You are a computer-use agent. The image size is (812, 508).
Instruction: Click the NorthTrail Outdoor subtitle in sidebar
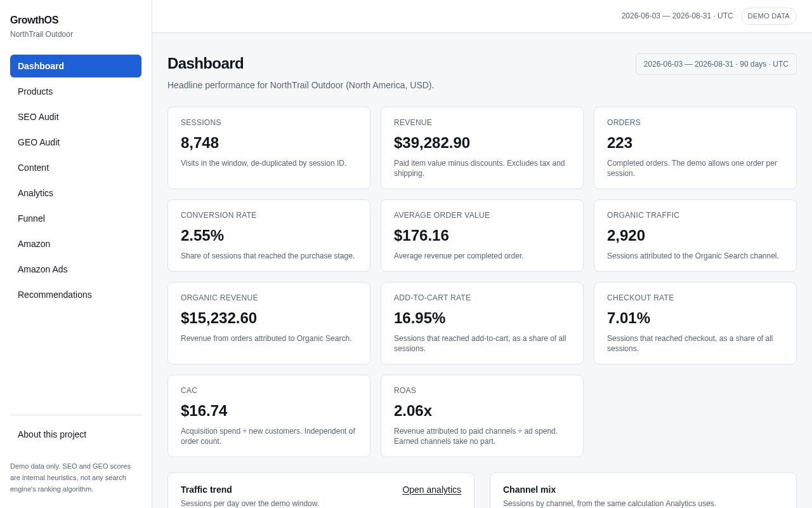(x=41, y=34)
